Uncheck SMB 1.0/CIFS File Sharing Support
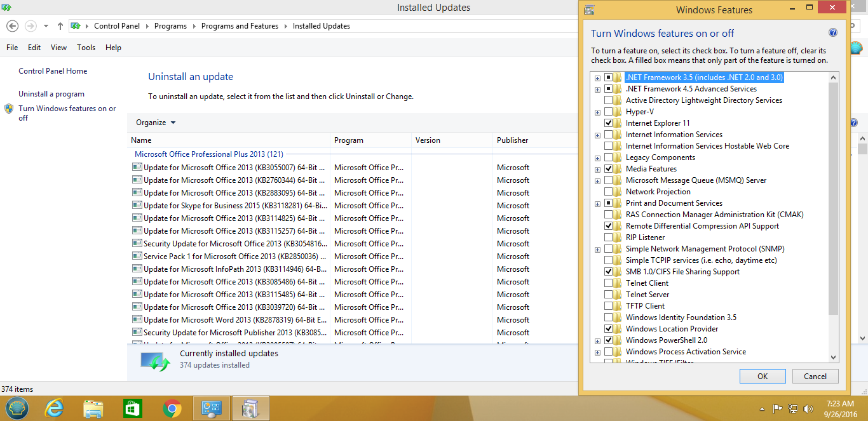Viewport: 868px width, 421px height. coord(608,272)
